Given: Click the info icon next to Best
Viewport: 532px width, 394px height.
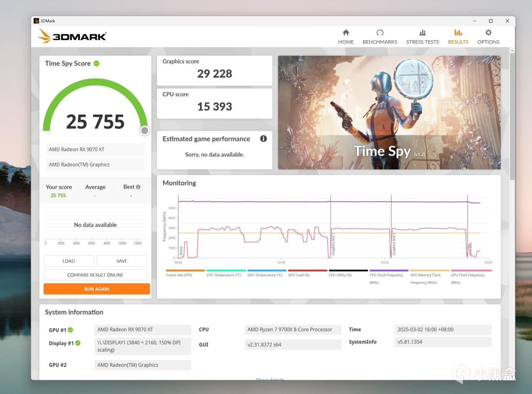Looking at the screenshot, I should [x=138, y=187].
